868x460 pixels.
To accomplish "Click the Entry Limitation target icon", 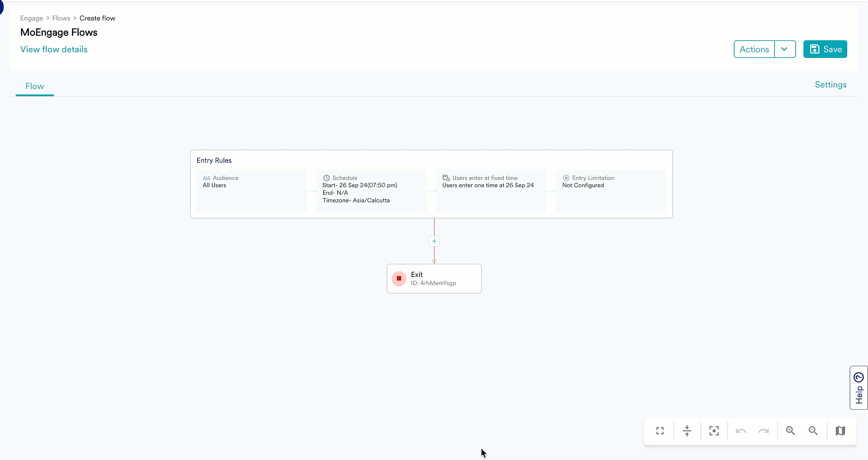I will 566,178.
